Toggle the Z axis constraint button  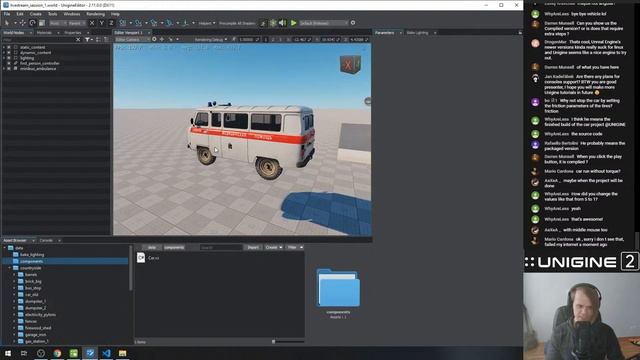[111, 23]
